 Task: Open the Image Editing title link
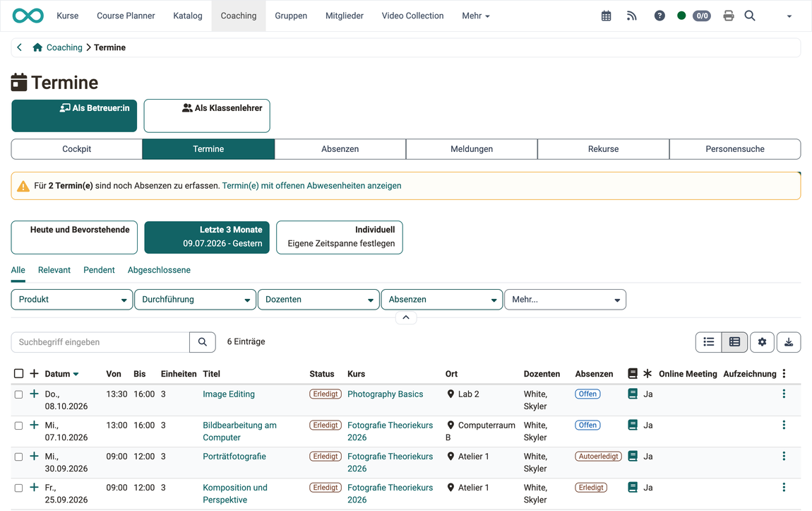click(x=228, y=394)
